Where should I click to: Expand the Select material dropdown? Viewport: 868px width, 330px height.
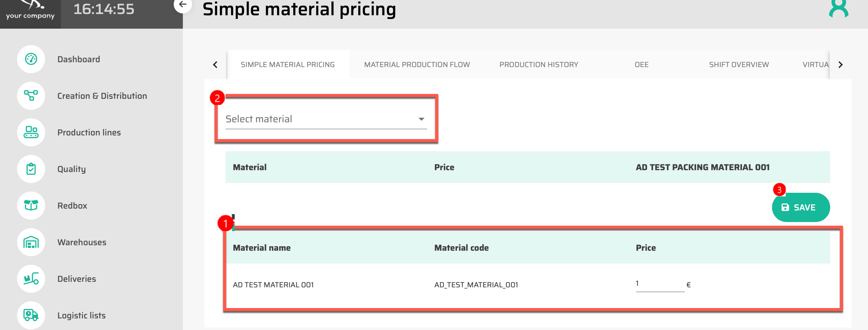[325, 119]
